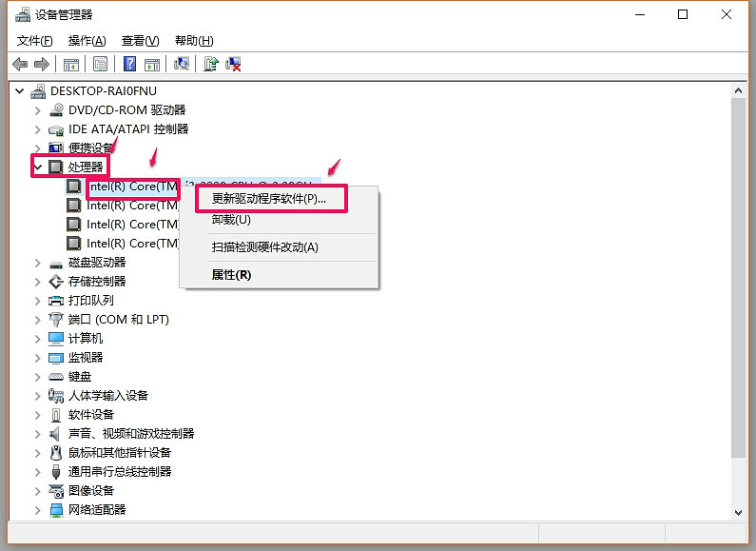Open 属性(R) from the context menu
Viewport: 756px width, 551px height.
point(231,275)
